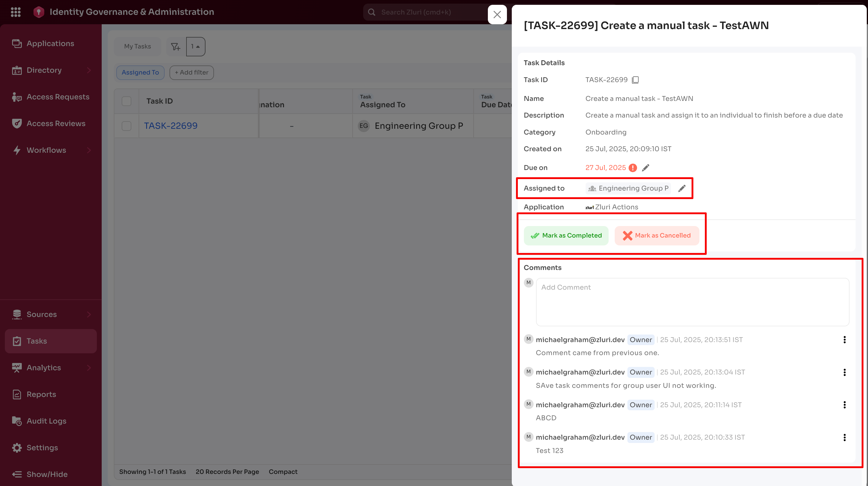Edit the Due on date via pencil icon

646,167
